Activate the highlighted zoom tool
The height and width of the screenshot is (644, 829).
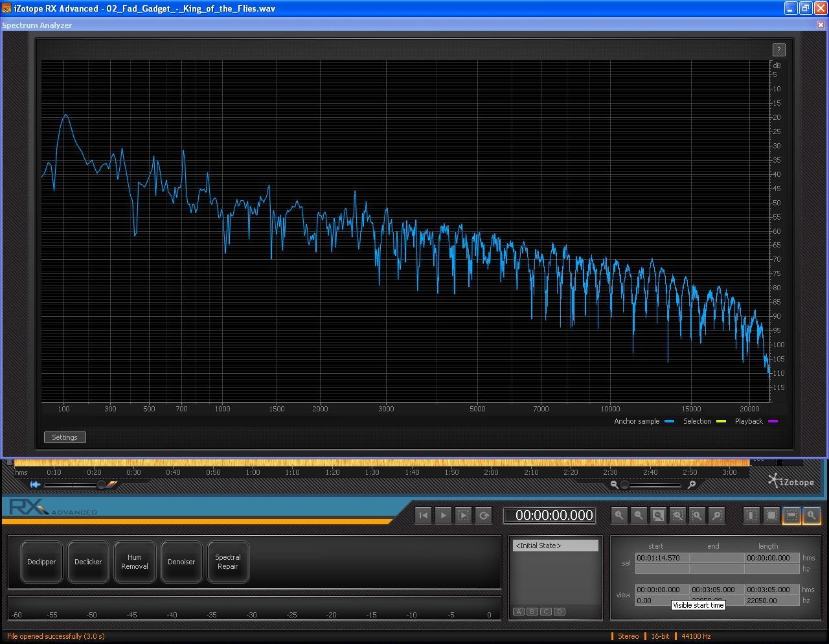[x=812, y=515]
